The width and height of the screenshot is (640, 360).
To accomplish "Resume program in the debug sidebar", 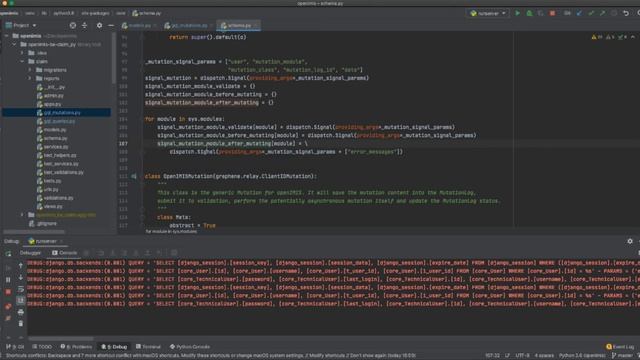I will (8, 268).
